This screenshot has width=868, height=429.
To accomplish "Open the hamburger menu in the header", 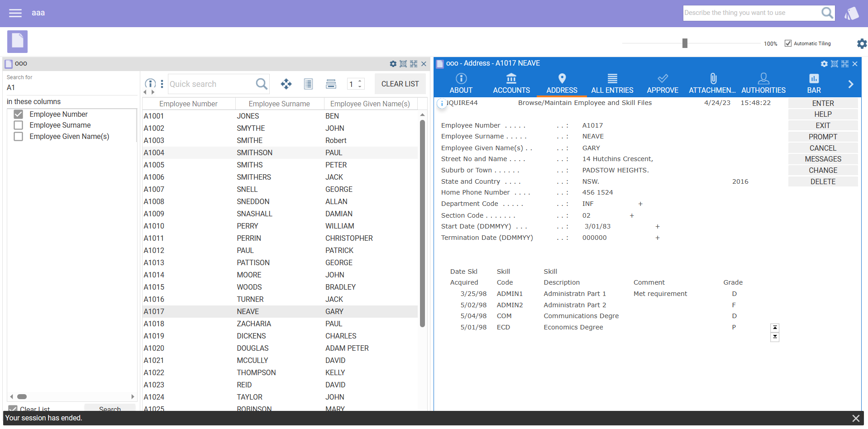I will click(x=15, y=13).
